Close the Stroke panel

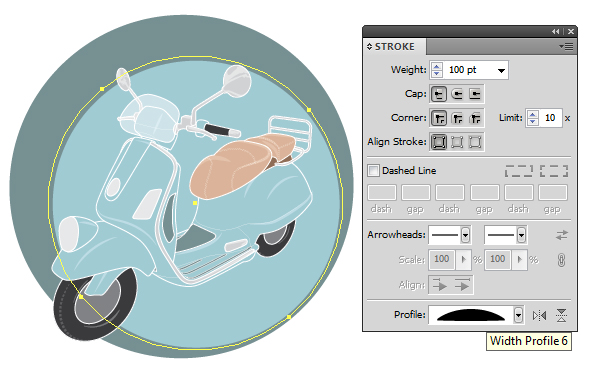click(x=571, y=32)
